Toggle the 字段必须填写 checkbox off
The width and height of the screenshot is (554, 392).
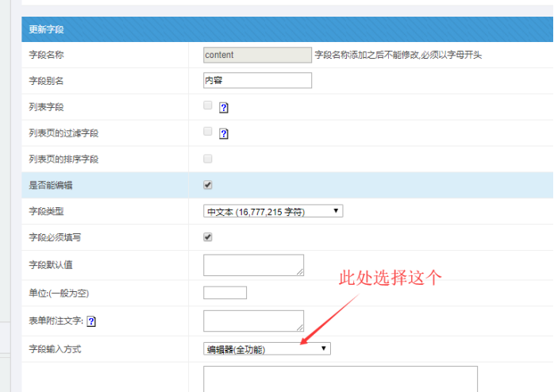point(208,236)
